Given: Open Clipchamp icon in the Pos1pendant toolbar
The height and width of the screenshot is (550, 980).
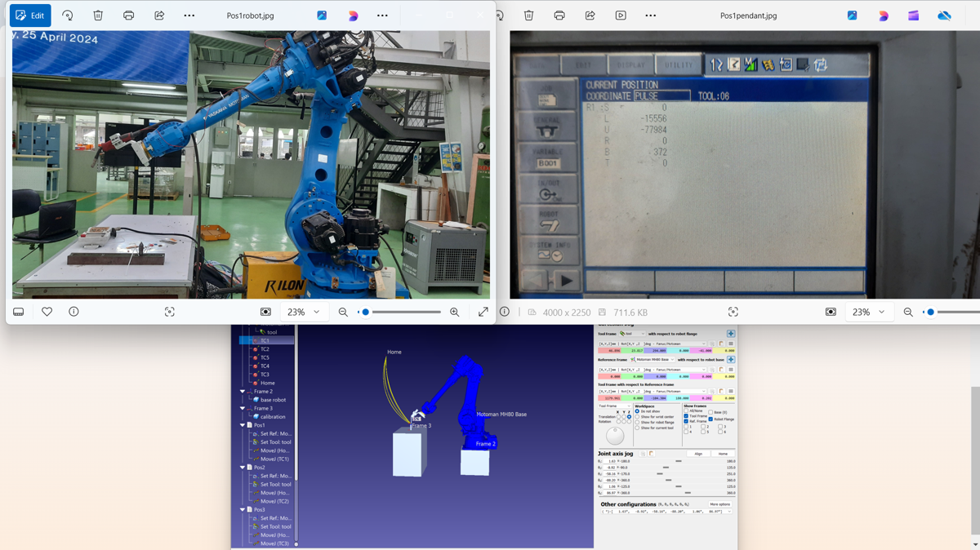Looking at the screenshot, I should [x=913, y=16].
